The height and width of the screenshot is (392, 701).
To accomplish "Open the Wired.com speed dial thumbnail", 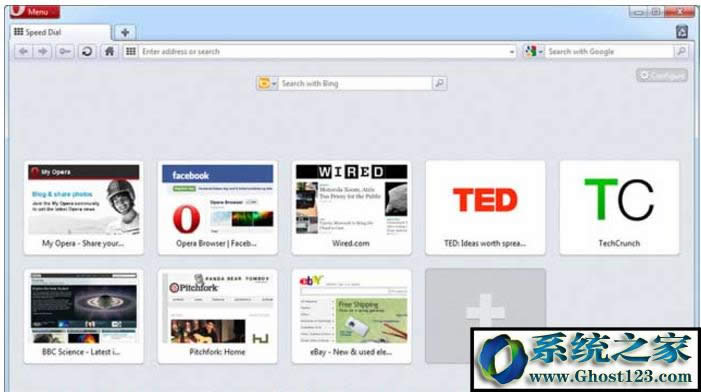I will [351, 208].
